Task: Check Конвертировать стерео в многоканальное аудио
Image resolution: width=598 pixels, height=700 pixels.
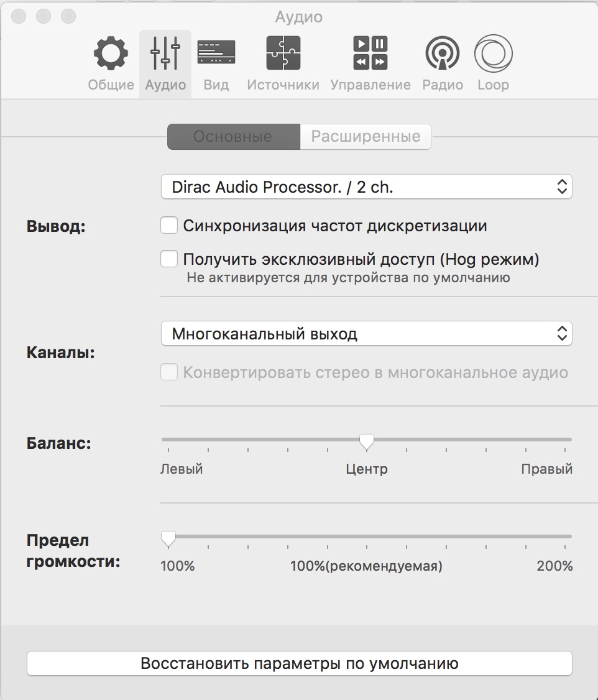Action: coord(169,372)
